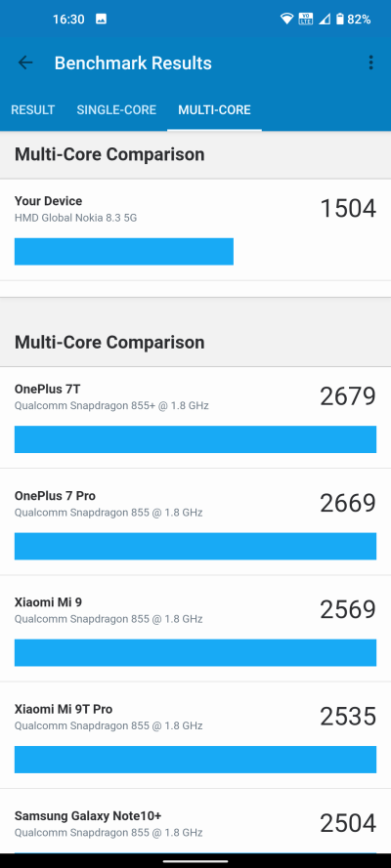Tap the Your Device score bar
391x868 pixels.
(x=123, y=251)
